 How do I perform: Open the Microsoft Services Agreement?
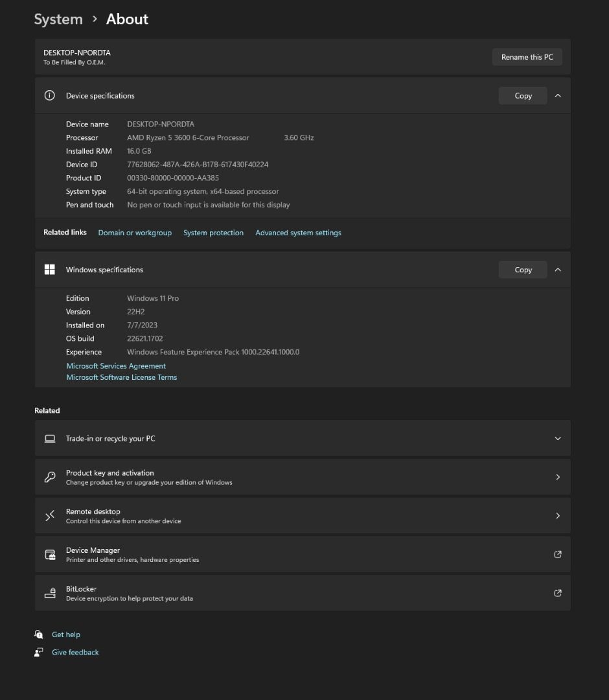click(x=116, y=366)
